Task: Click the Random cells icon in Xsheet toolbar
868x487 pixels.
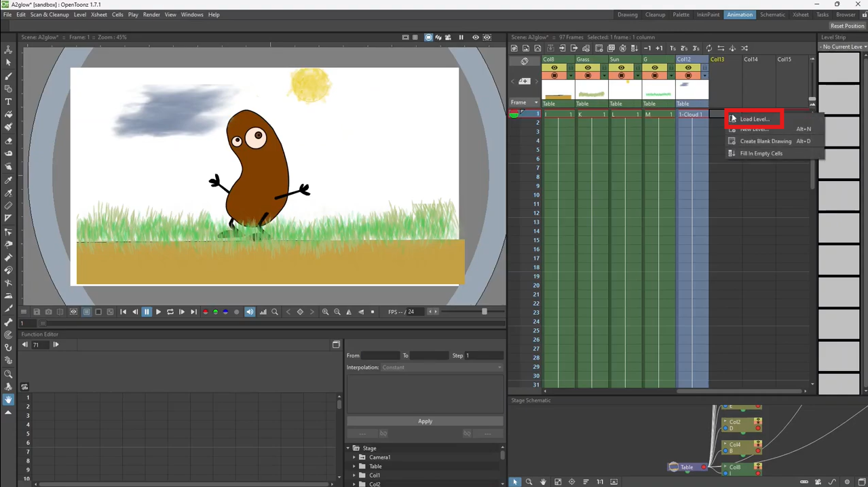Action: pyautogui.click(x=744, y=48)
